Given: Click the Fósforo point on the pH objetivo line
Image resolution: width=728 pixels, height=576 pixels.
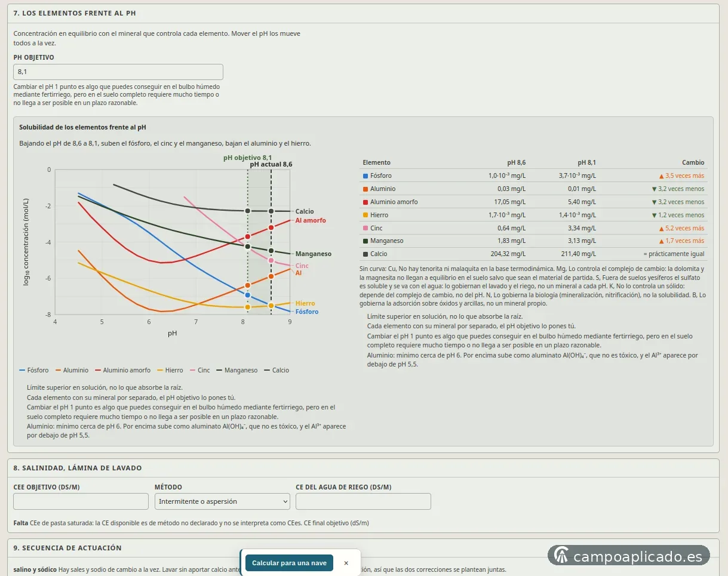Looking at the screenshot, I should pos(248,295).
